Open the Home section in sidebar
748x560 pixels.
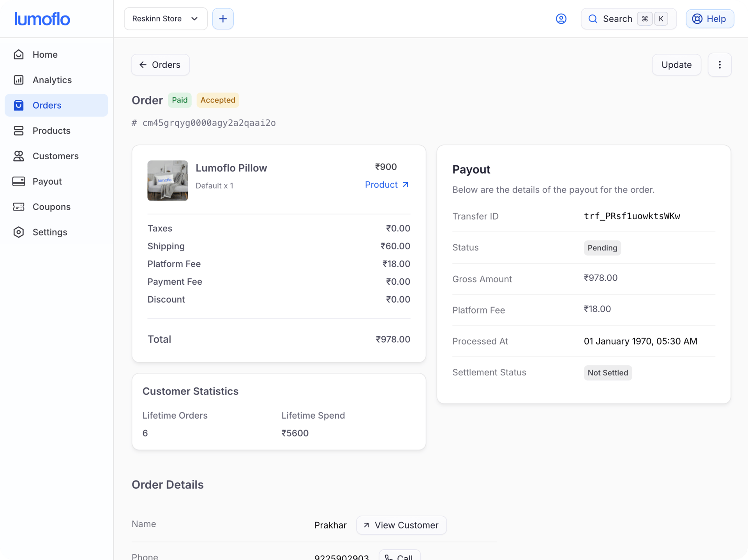coord(19,55)
